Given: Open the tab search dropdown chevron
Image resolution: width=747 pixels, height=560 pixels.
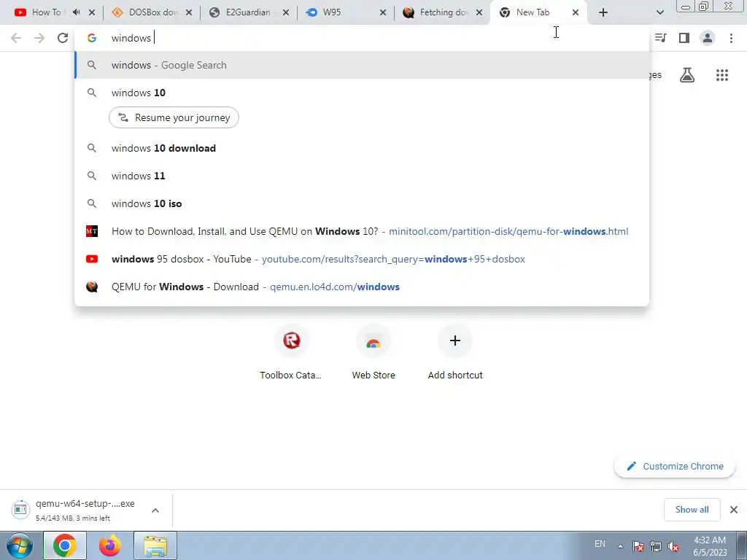Looking at the screenshot, I should pyautogui.click(x=659, y=12).
